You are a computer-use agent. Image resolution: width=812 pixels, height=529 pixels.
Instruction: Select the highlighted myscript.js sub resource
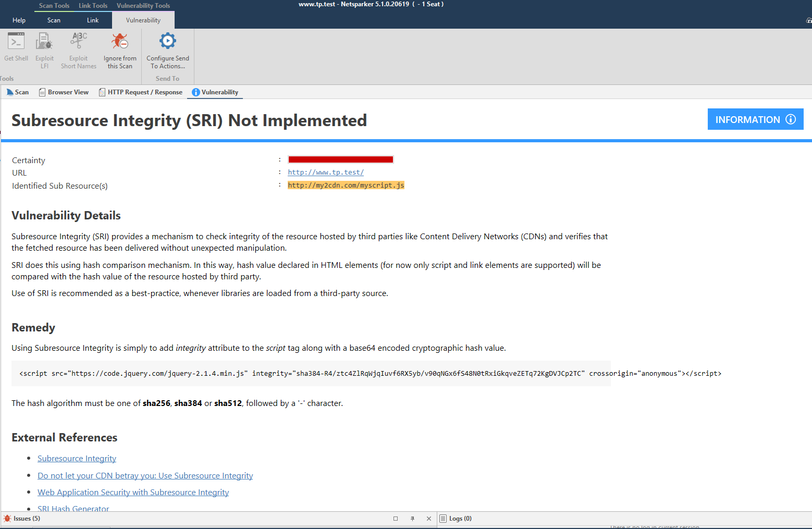click(346, 184)
